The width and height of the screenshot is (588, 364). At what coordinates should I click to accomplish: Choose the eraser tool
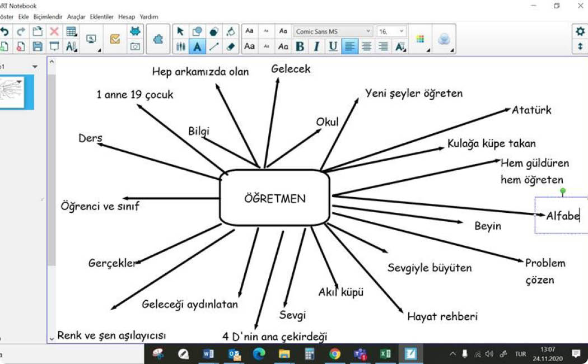point(231,46)
